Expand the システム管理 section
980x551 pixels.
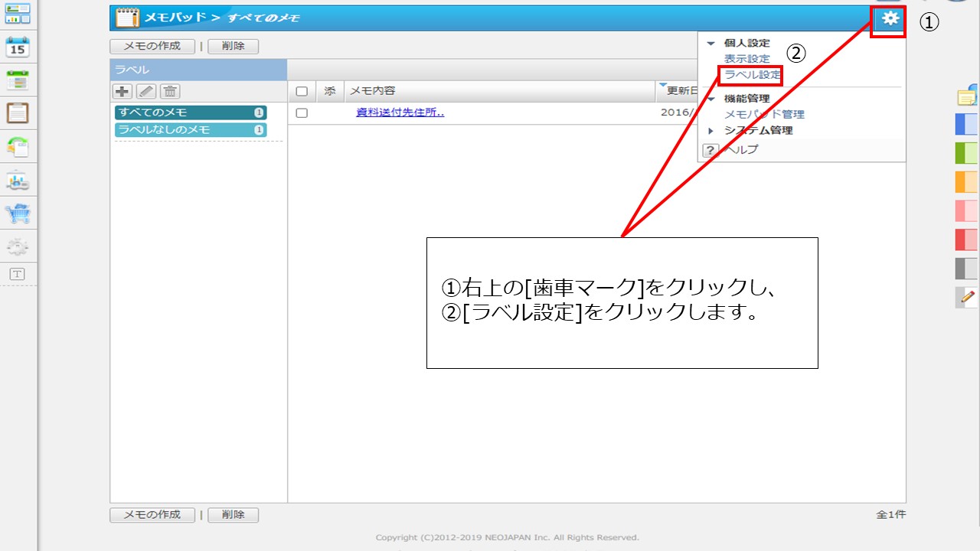coord(710,131)
